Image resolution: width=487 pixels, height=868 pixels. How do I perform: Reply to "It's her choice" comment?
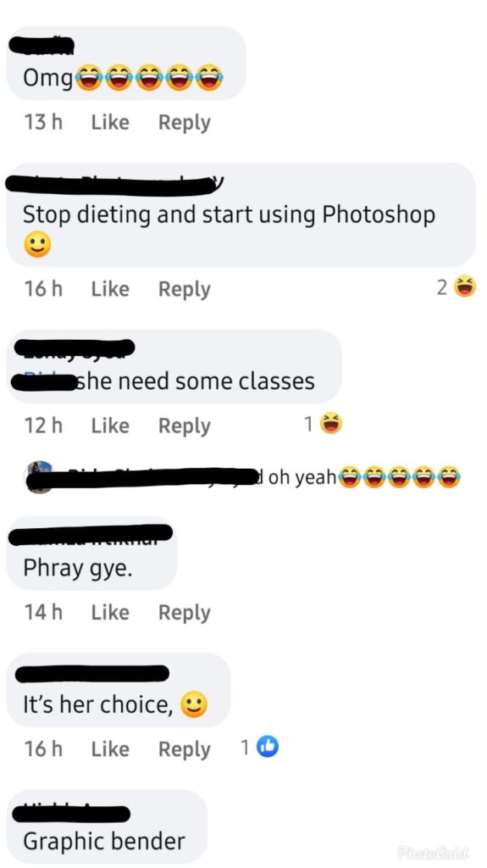(185, 749)
